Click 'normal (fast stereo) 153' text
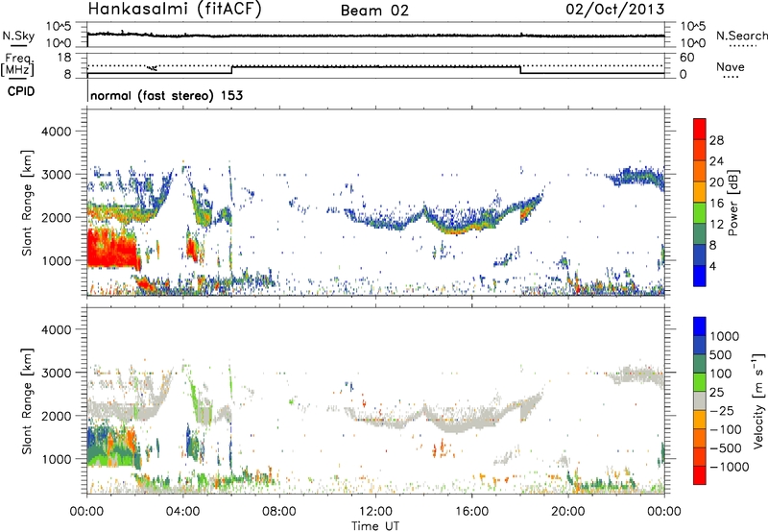The height and width of the screenshot is (532, 768). pyautogui.click(x=166, y=96)
